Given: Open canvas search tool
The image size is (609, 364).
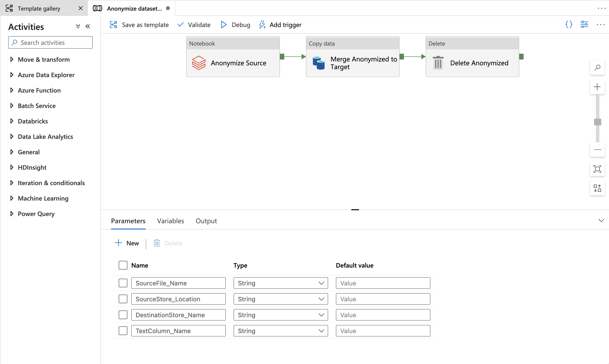Looking at the screenshot, I should point(597,67).
